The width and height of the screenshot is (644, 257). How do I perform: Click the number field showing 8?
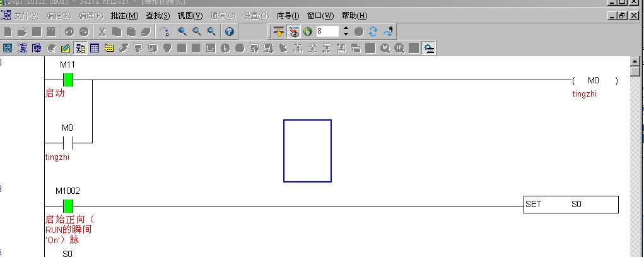point(328,31)
